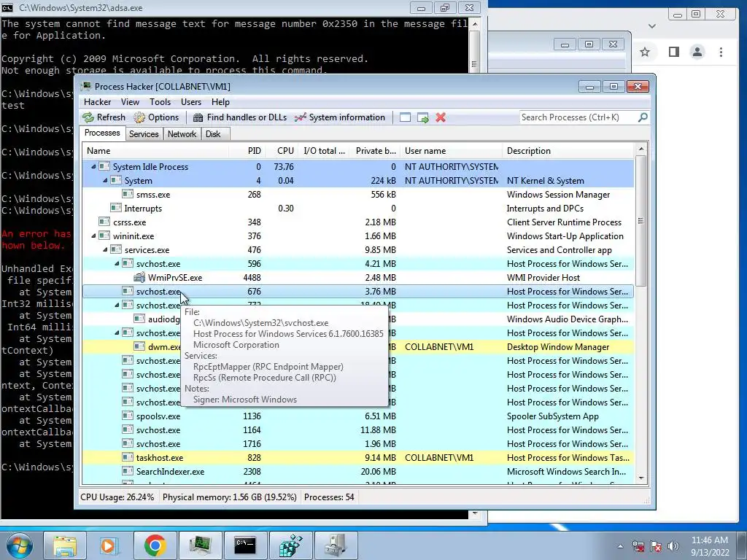Select the spoolsv.exe process row
Image resolution: width=747 pixels, height=560 pixels.
pyautogui.click(x=358, y=416)
